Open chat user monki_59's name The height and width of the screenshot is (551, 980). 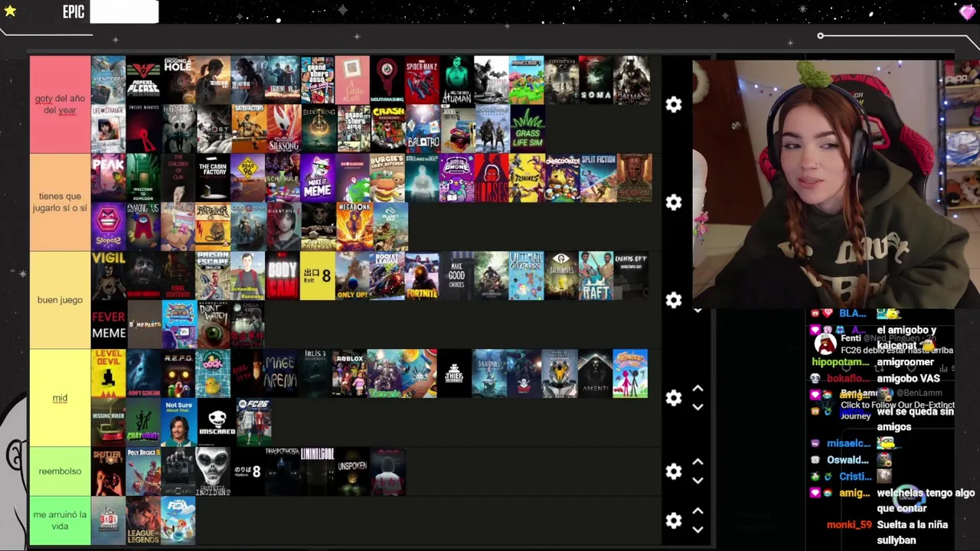pyautogui.click(x=849, y=525)
